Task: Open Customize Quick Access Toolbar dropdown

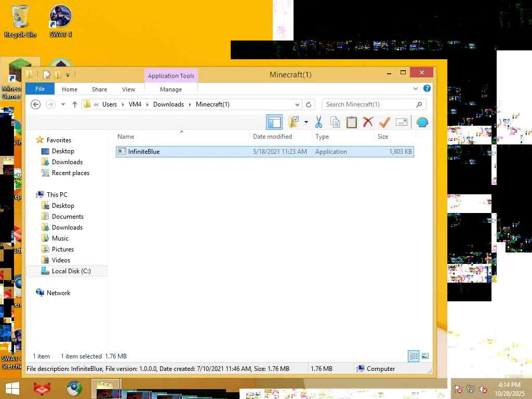Action: click(x=68, y=75)
